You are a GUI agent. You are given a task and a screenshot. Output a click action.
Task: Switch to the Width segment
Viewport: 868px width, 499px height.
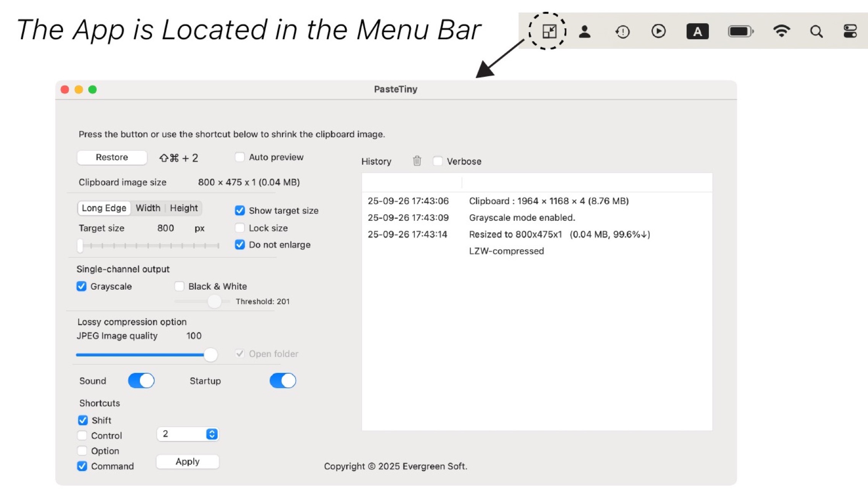coord(148,208)
